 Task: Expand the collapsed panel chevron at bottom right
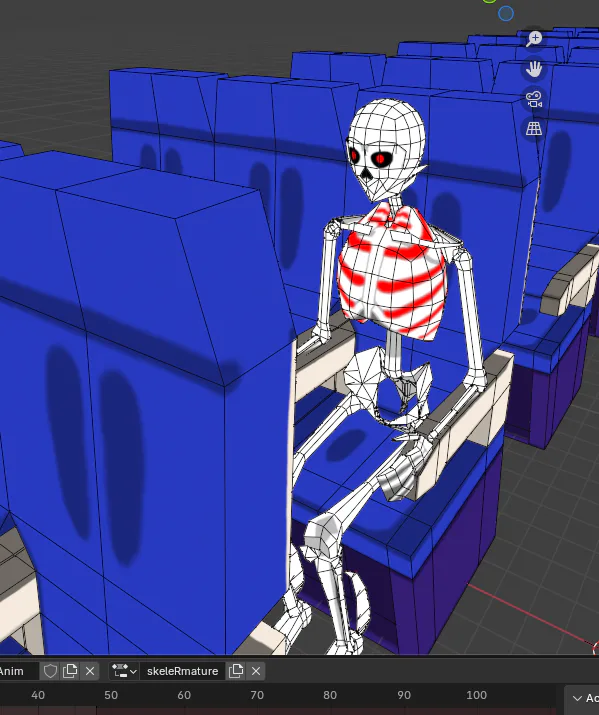577,699
